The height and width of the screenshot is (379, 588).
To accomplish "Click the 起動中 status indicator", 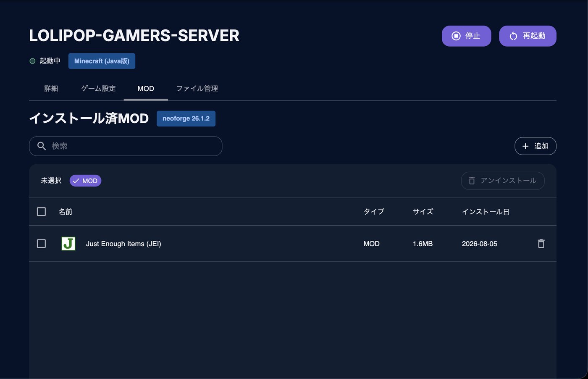I will coord(45,61).
